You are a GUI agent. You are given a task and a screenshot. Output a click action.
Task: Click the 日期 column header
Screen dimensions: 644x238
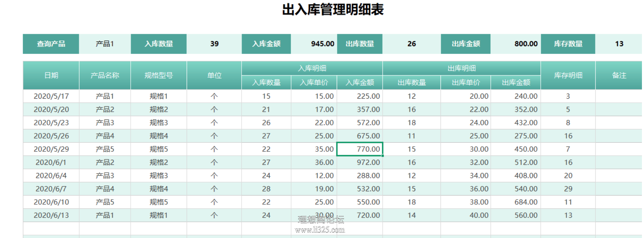pyautogui.click(x=51, y=75)
